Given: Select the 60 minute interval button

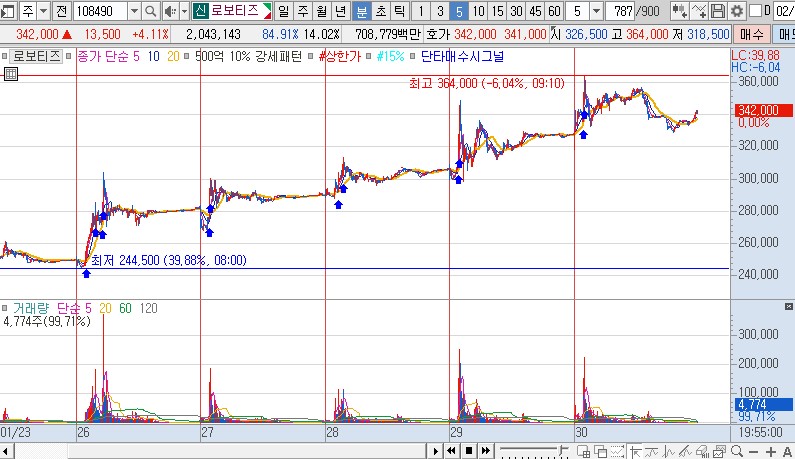Looking at the screenshot, I should pos(554,11).
